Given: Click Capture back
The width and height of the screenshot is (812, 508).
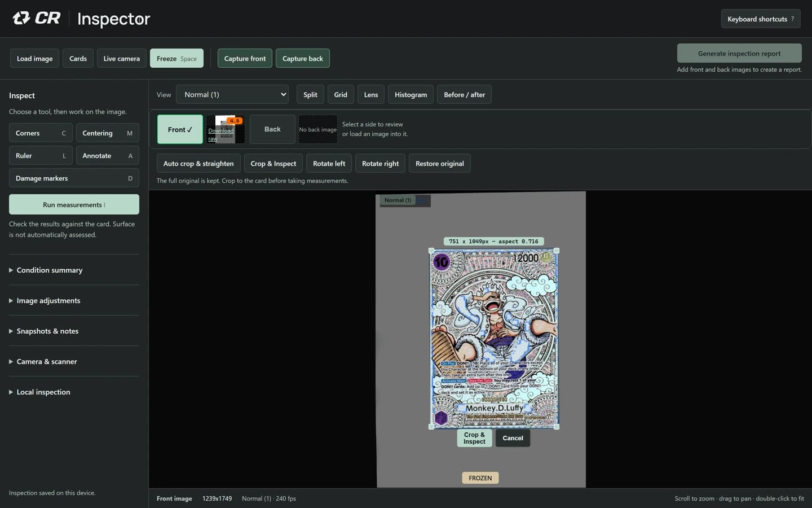Looking at the screenshot, I should click(303, 58).
